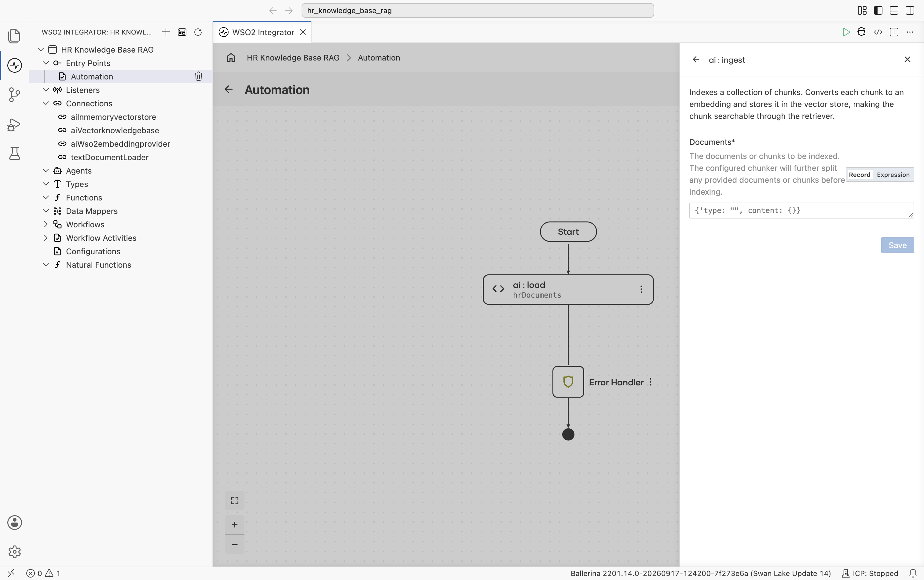Viewport: 924px width, 580px height.
Task: Open the Accounts icon in activity bar
Action: [x=14, y=523]
